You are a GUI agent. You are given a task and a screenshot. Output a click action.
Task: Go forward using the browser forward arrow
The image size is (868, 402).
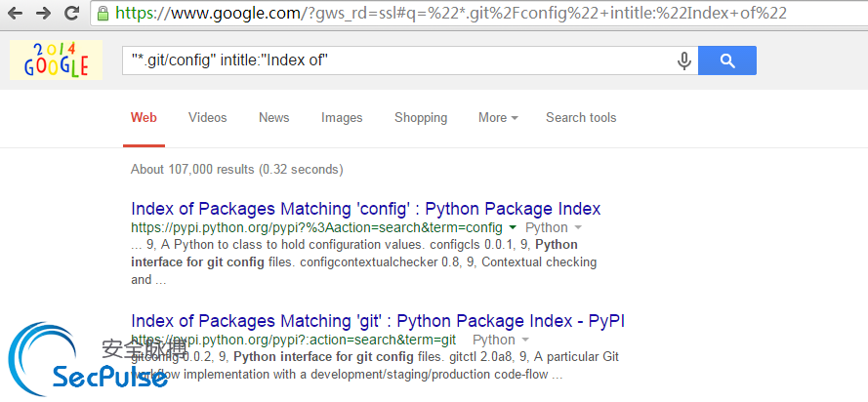[x=43, y=14]
